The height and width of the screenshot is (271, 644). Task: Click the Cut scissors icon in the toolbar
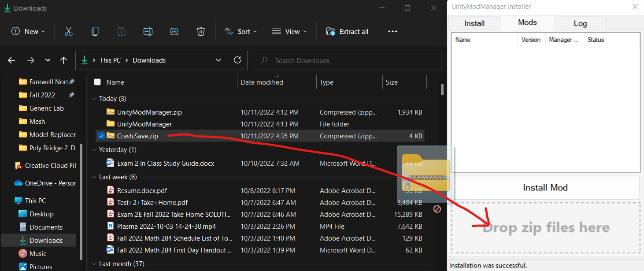68,31
